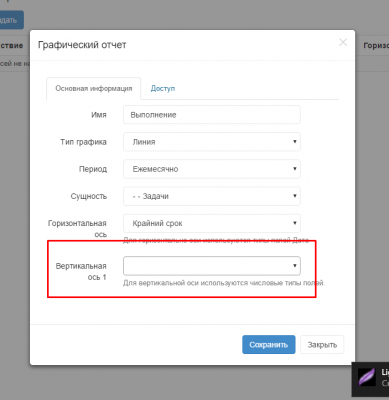Click the Сохранить button
This screenshot has width=389, height=400.
269,345
